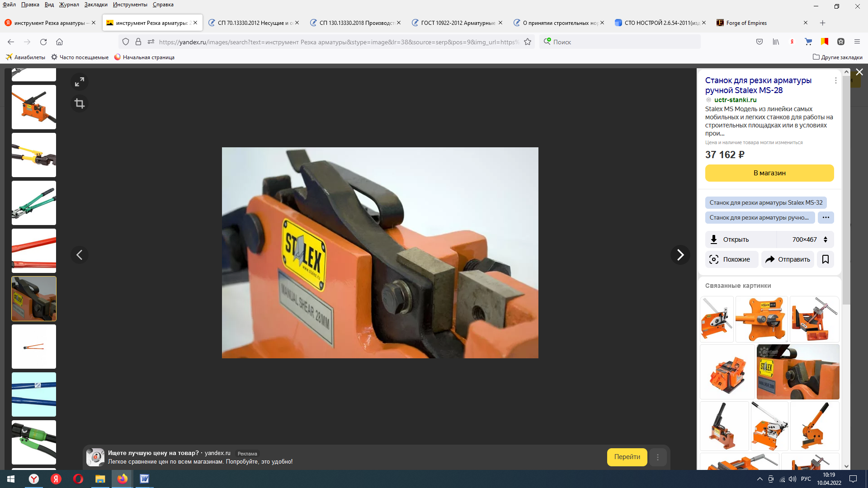
Task: Open Начальная страница bookmark
Action: (x=144, y=57)
